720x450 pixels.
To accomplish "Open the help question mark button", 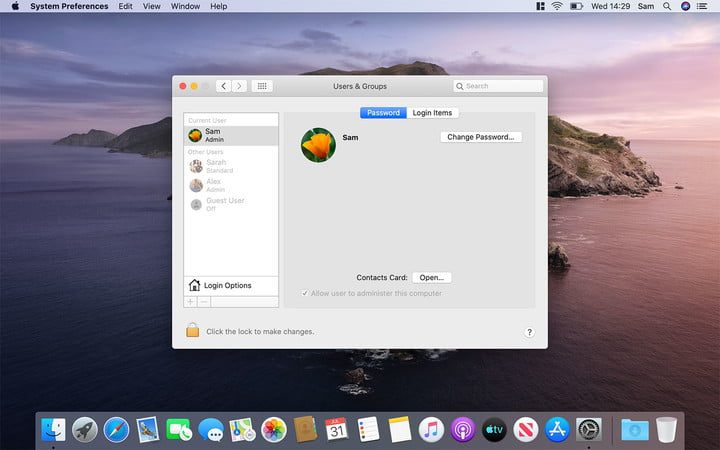I will pyautogui.click(x=529, y=332).
